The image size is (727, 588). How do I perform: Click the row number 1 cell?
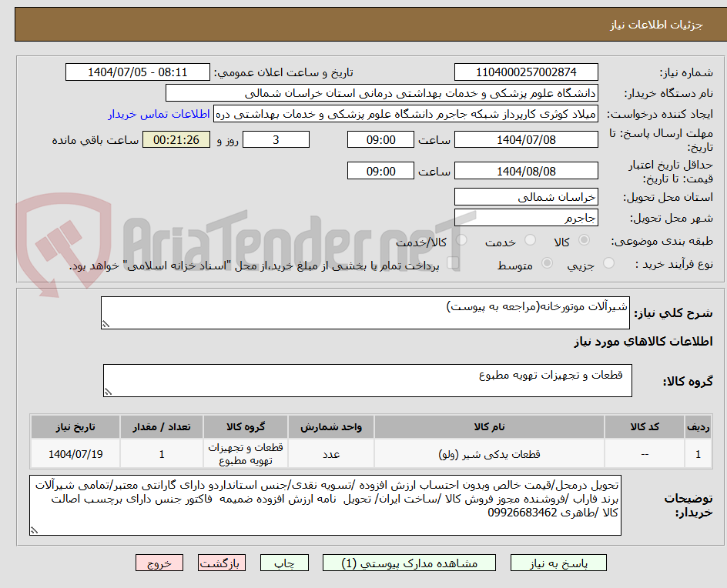699,454
